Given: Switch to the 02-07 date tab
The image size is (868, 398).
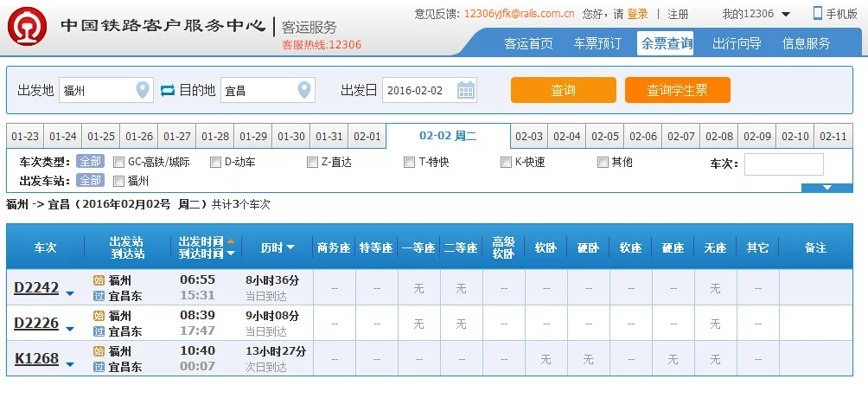Looking at the screenshot, I should (681, 137).
